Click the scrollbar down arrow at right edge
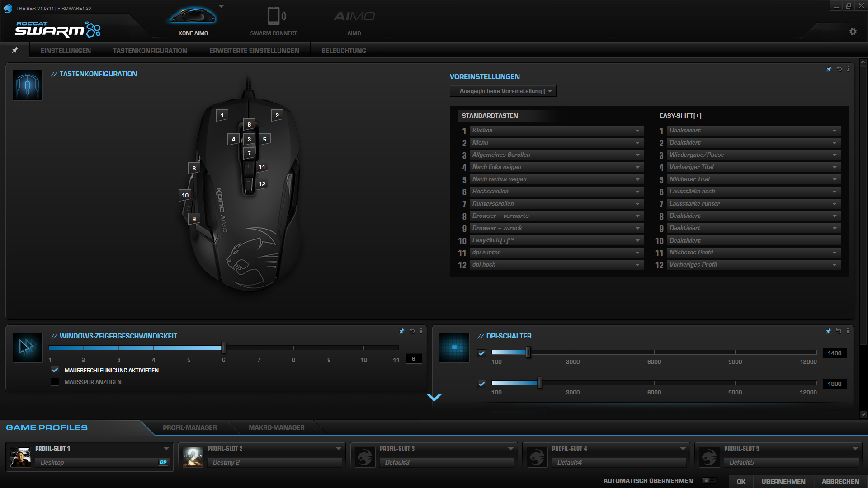This screenshot has height=488, width=868. [863, 414]
